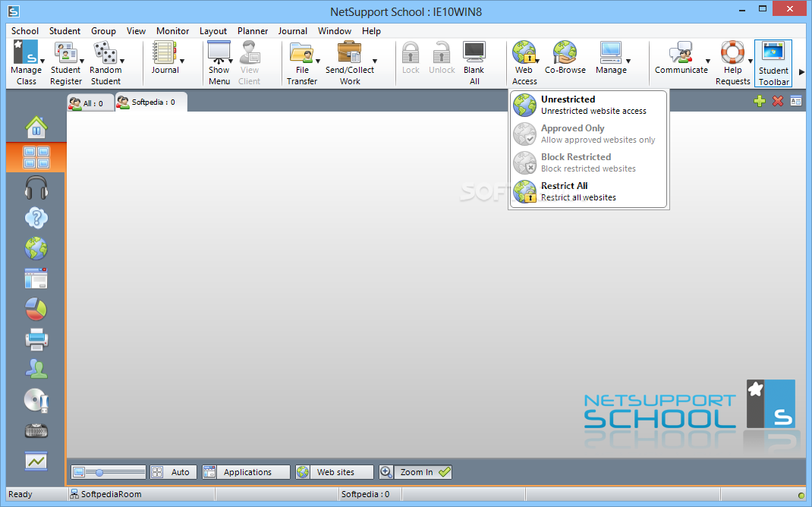The height and width of the screenshot is (507, 812).
Task: Expand Manage Class dropdown arrow
Action: (x=42, y=61)
